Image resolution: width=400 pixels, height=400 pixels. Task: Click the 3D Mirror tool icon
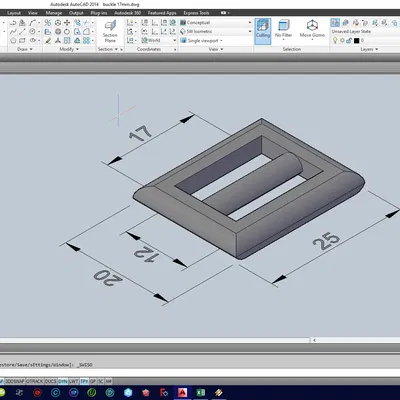[x=48, y=23]
